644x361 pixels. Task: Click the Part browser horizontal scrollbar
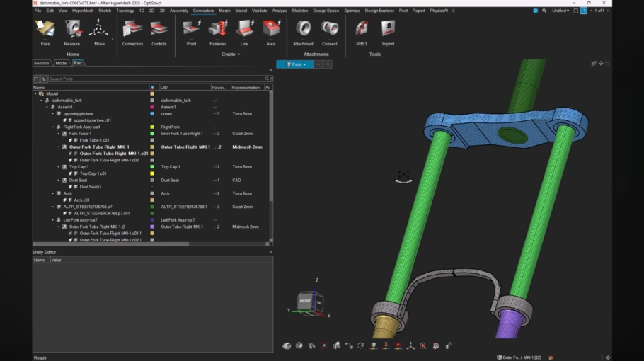[x=111, y=244]
